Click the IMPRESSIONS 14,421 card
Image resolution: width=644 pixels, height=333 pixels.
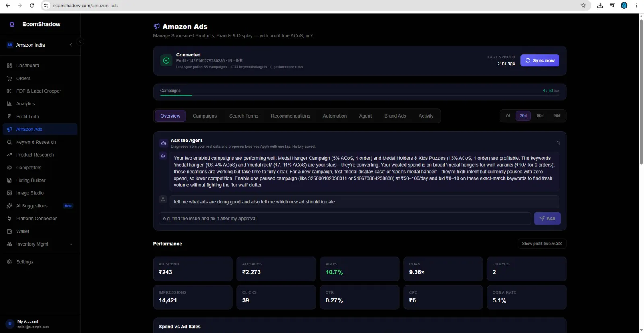tap(193, 298)
